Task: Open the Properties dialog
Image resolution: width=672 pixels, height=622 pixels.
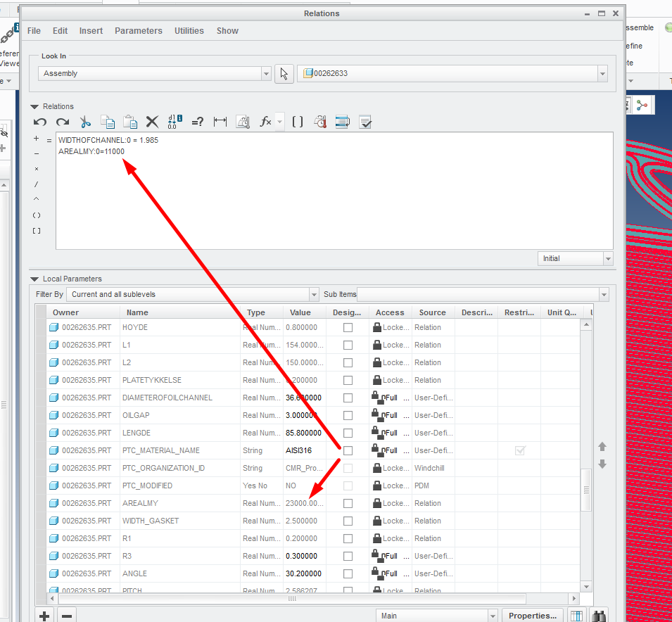Action: [x=533, y=615]
